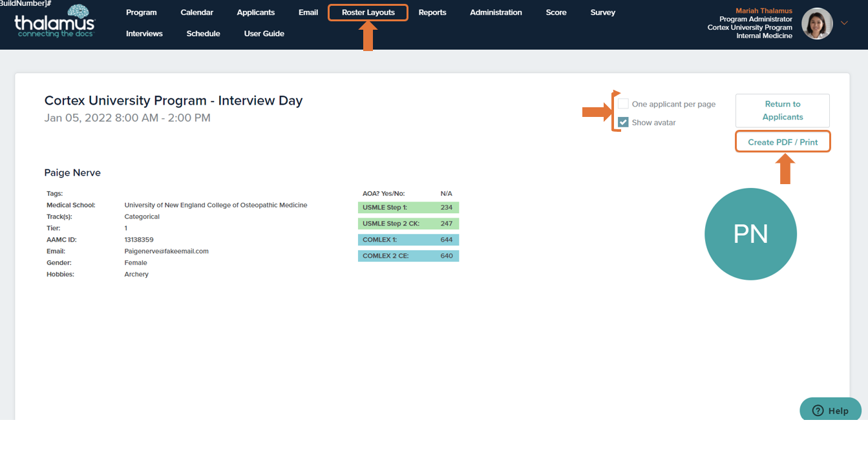This screenshot has height=449, width=868.
Task: Open the Administration menu
Action: 496,12
